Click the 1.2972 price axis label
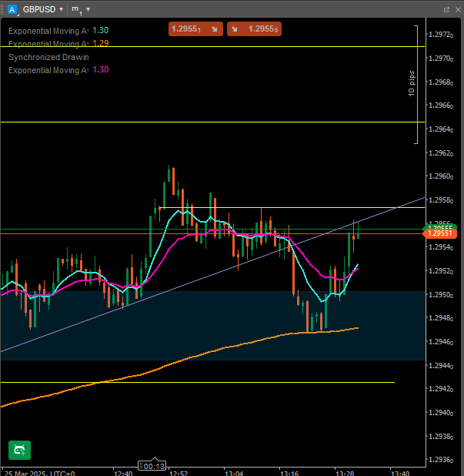This screenshot has width=464, height=476. [441, 35]
